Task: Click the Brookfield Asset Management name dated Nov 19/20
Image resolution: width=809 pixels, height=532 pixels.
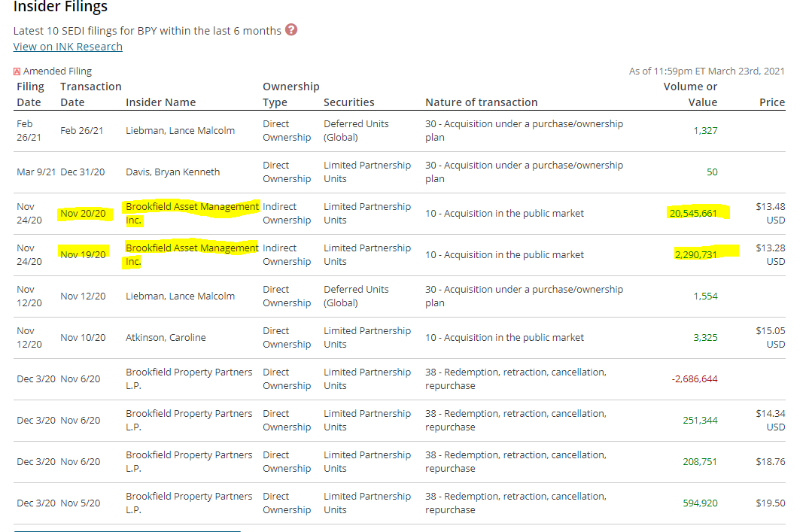Action: [x=192, y=254]
